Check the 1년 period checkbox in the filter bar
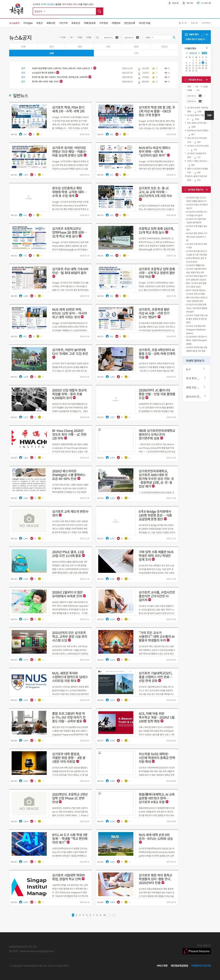This screenshot has width=220, height=980. (x=94, y=38)
